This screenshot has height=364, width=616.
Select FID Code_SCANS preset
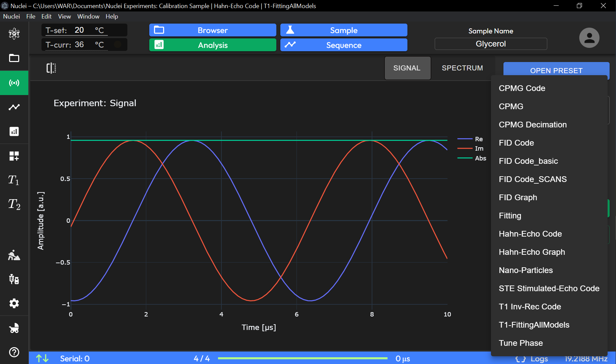coord(549,179)
